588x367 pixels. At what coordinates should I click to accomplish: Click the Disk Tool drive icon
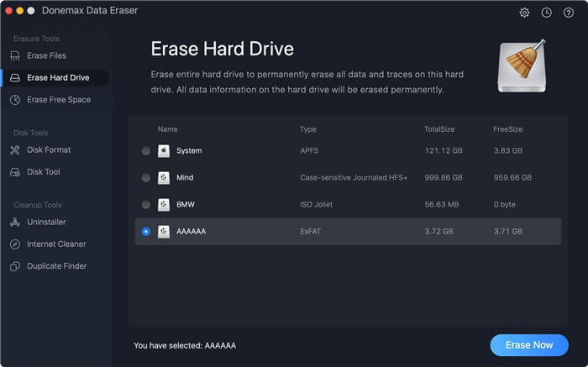coord(15,172)
